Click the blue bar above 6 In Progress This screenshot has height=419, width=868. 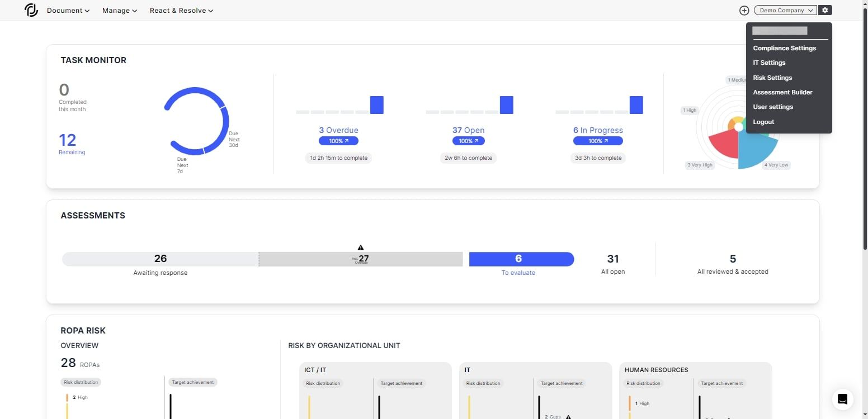636,105
